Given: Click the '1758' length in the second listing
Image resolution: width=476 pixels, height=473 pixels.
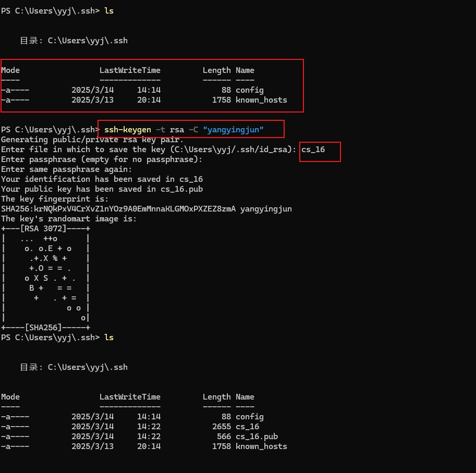Looking at the screenshot, I should tap(221, 446).
